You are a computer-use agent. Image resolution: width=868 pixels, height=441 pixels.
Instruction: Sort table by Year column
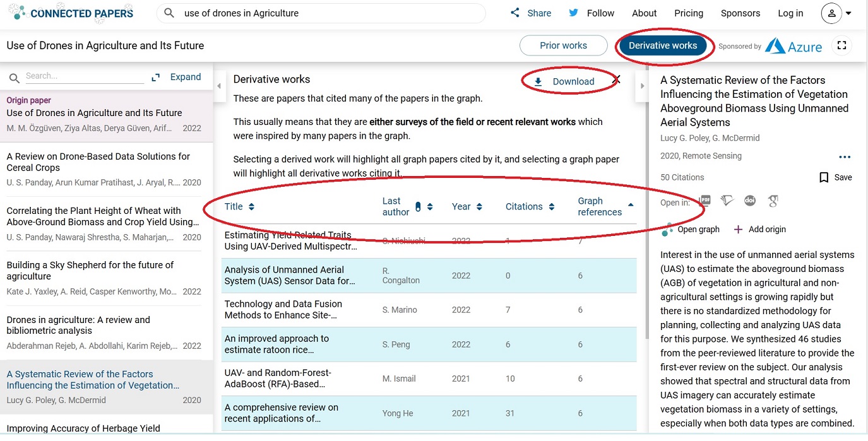(467, 206)
